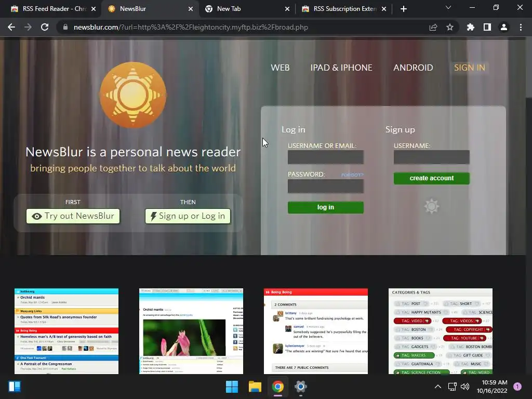
Task: Focus the Username or Email field
Action: click(326, 157)
